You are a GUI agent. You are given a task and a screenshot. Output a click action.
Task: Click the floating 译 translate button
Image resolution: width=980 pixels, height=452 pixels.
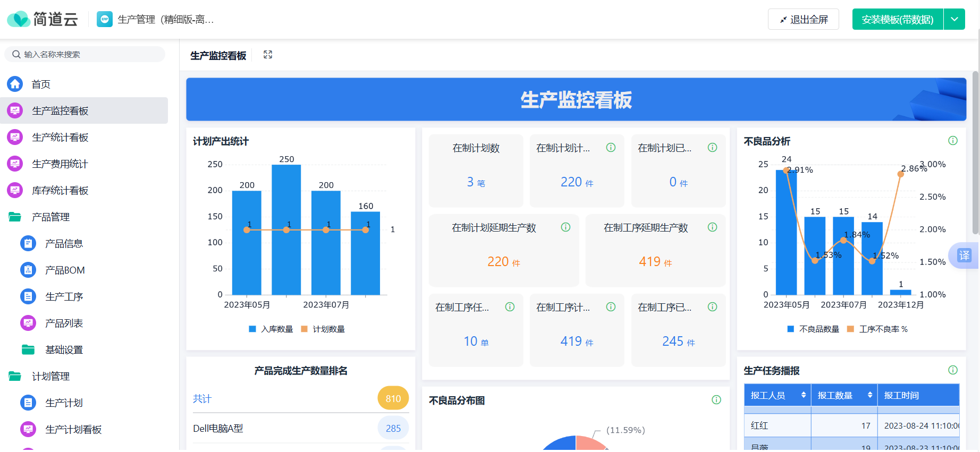tap(964, 255)
